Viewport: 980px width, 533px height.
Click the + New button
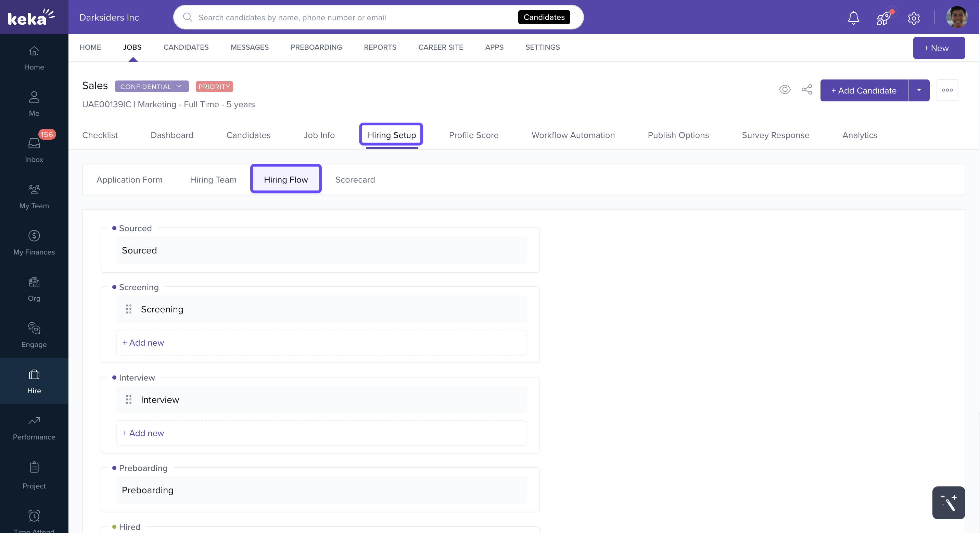[939, 48]
